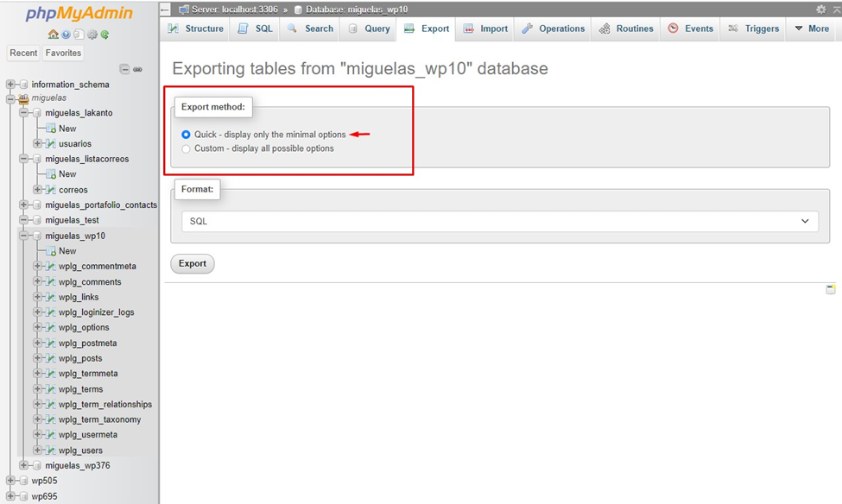Open the wplg_term_taxonomy table
This screenshot has height=504, width=842.
(x=100, y=419)
